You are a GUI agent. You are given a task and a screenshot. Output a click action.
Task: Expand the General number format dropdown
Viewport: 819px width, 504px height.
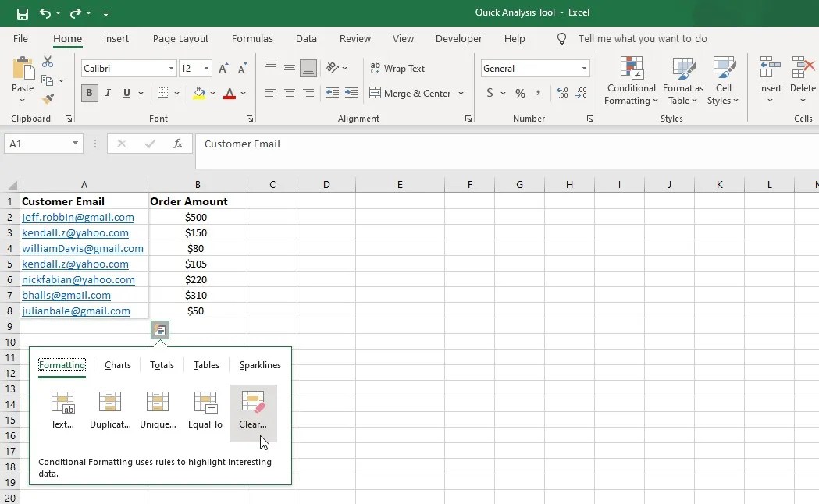pos(584,68)
